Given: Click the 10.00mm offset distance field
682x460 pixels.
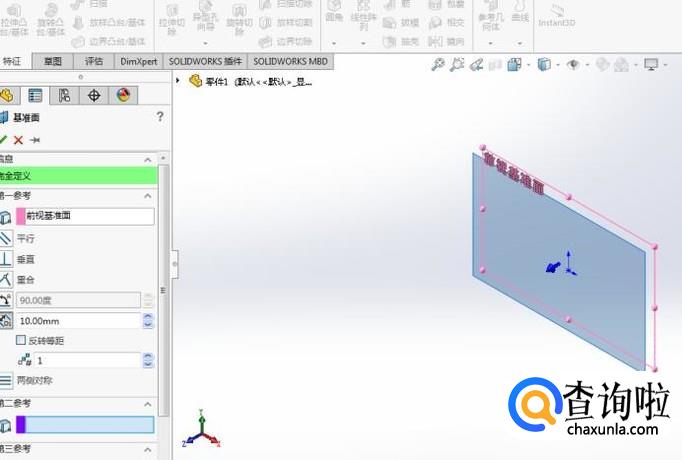Looking at the screenshot, I should [x=78, y=321].
